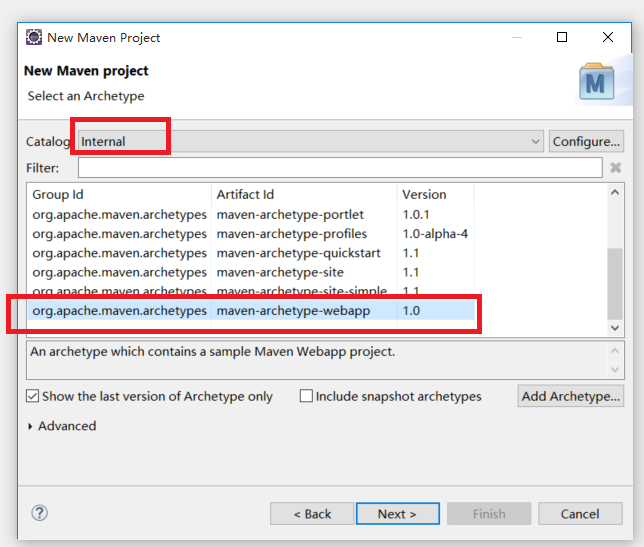Screen dimensions: 644x547
Task: Click the < Back button
Action: [312, 514]
